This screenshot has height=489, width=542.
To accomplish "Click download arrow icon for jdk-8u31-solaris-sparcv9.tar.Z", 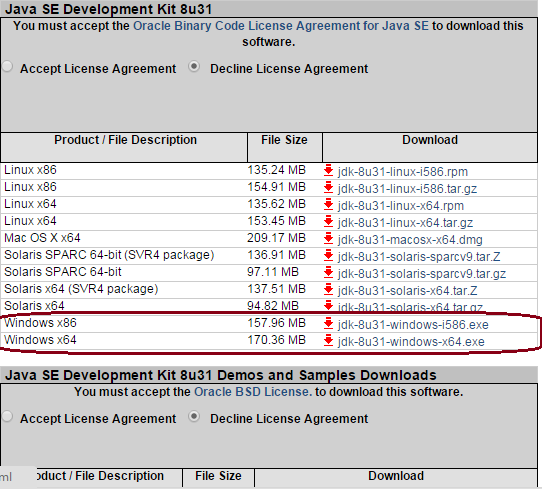I will (328, 256).
